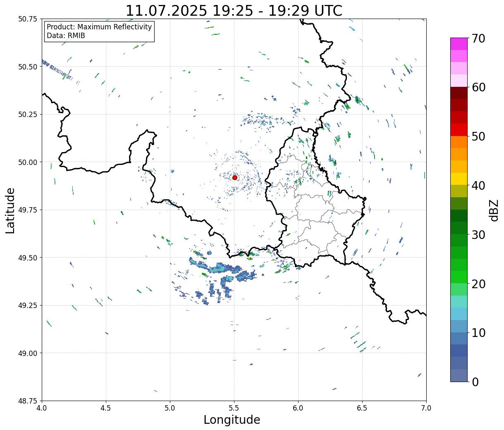Screen dimensions: 504x430
Task: Click the 'Latitude' axis label
Action: click(x=10, y=210)
